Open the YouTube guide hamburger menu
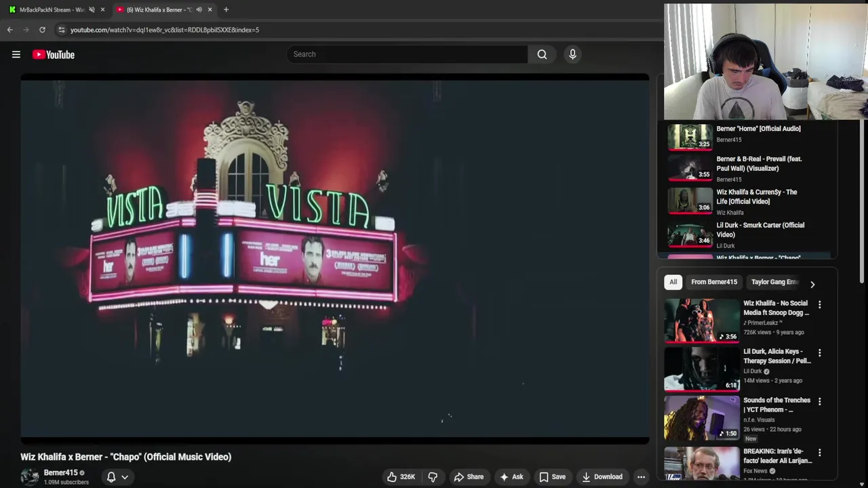868x488 pixels. point(16,54)
